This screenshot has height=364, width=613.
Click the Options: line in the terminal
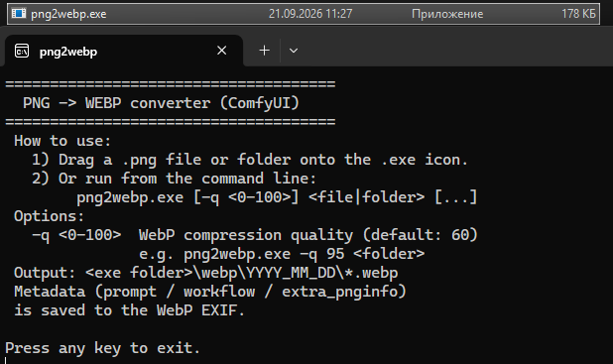pyautogui.click(x=49, y=216)
